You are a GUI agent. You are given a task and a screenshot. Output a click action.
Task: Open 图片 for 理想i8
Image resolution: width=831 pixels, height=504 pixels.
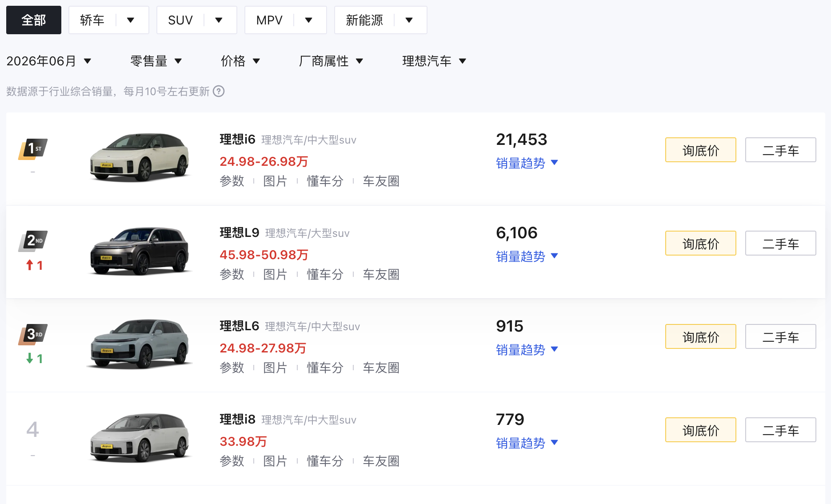click(275, 461)
